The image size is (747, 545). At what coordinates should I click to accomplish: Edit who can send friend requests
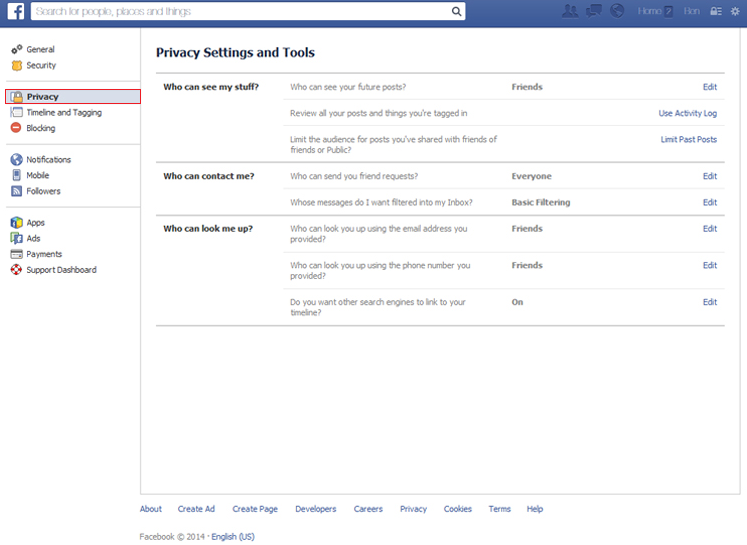(710, 176)
